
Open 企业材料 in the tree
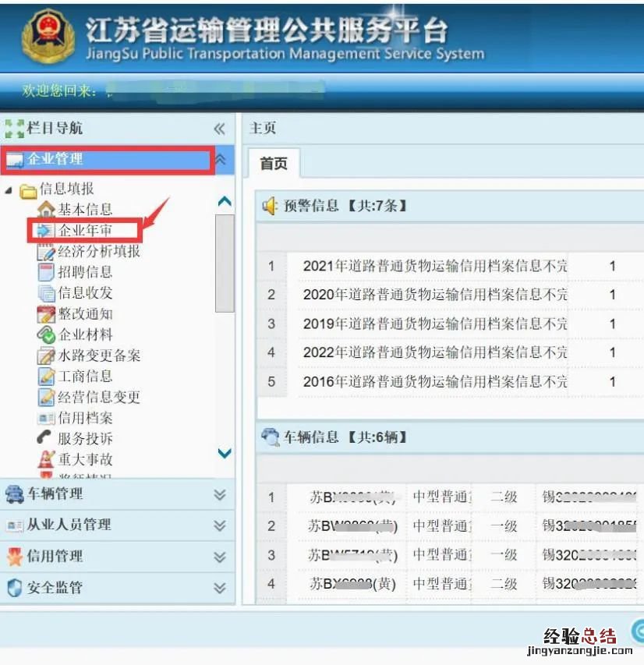coord(85,335)
